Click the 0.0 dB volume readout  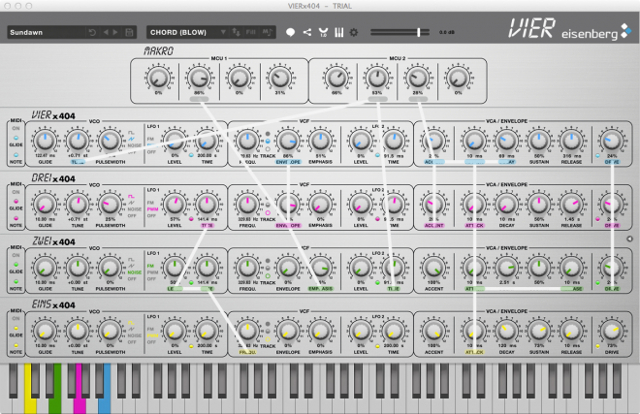[447, 32]
